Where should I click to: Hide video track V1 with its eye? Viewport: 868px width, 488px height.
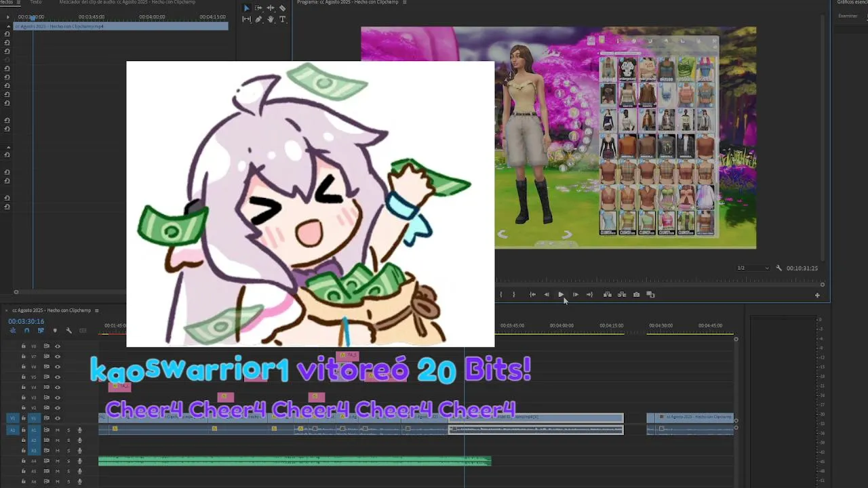click(58, 418)
